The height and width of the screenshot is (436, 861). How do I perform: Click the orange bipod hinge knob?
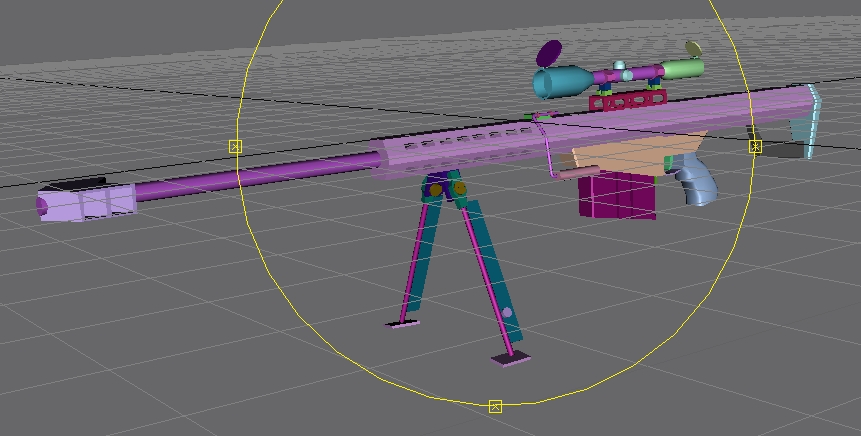pyautogui.click(x=436, y=190)
